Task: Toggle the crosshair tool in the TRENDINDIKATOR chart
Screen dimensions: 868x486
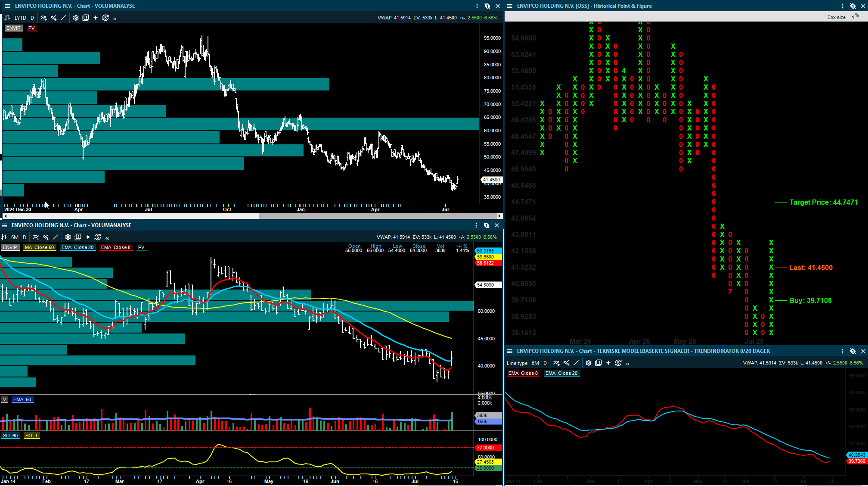Action: [608, 363]
